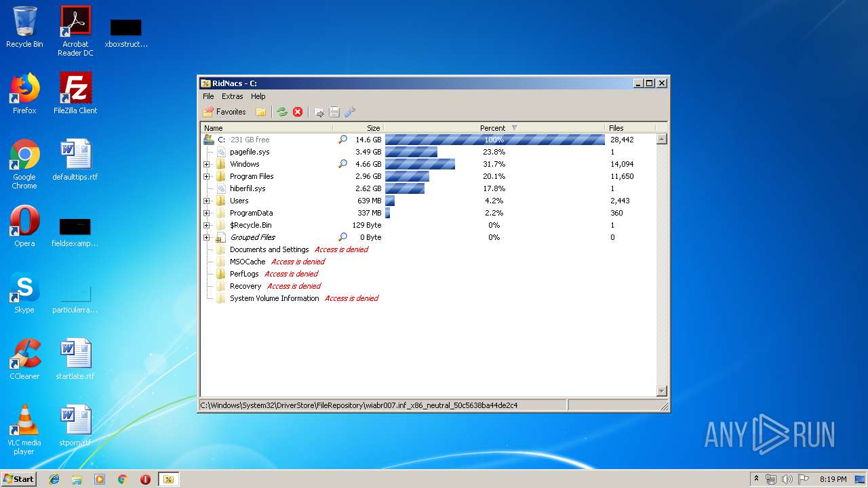
Task: Click the green refresh arrows icon
Action: 282,112
